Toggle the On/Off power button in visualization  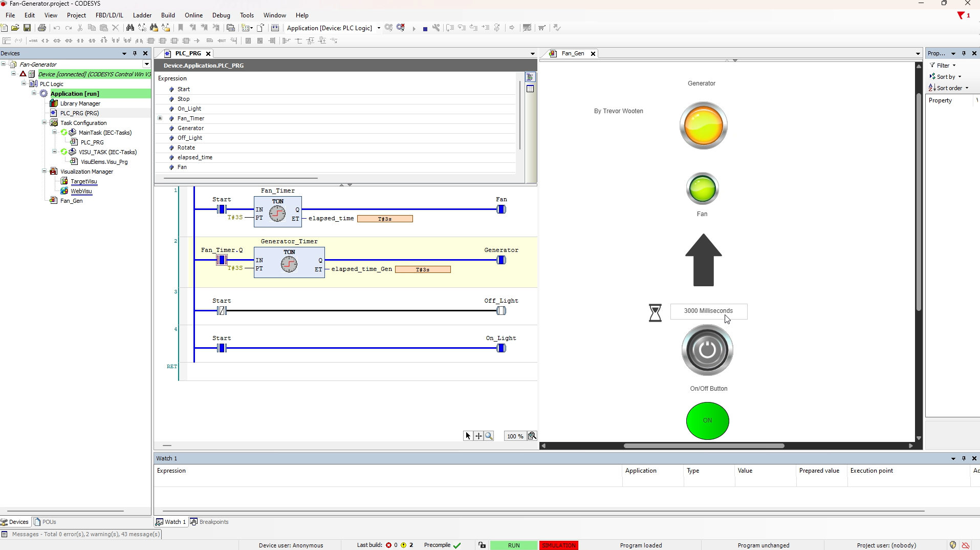(707, 350)
